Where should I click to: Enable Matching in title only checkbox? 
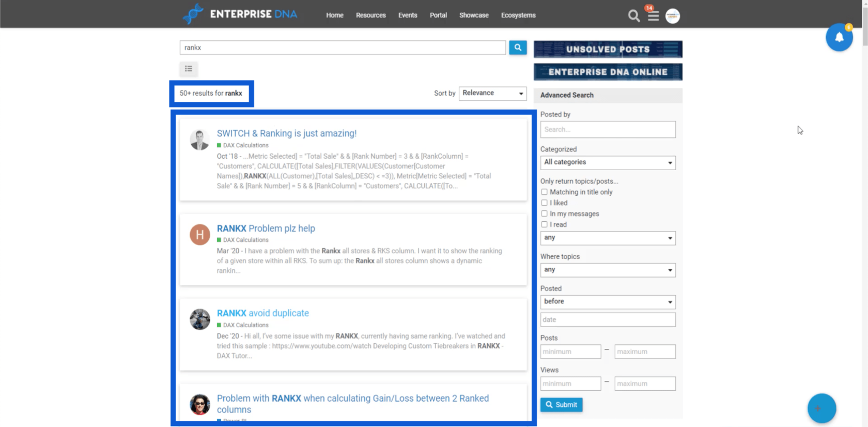(x=544, y=192)
